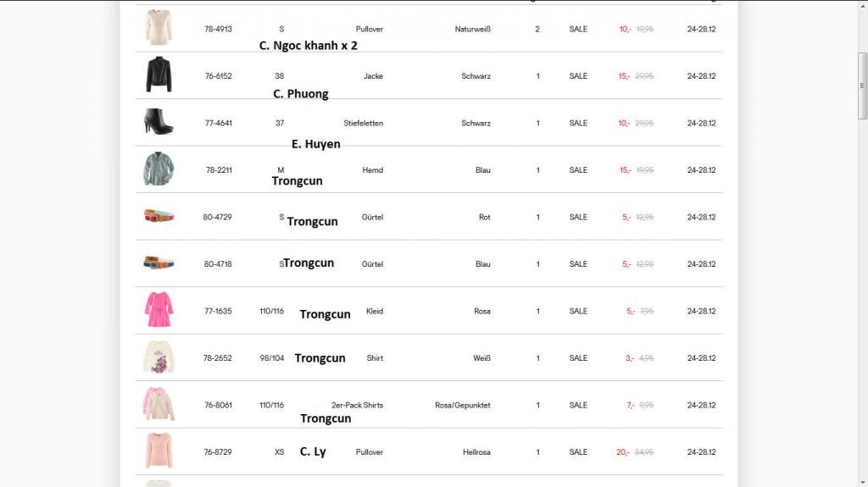Screen dimensions: 868x487
Task: Click the blue denim shirt thumbnail
Action: click(159, 169)
